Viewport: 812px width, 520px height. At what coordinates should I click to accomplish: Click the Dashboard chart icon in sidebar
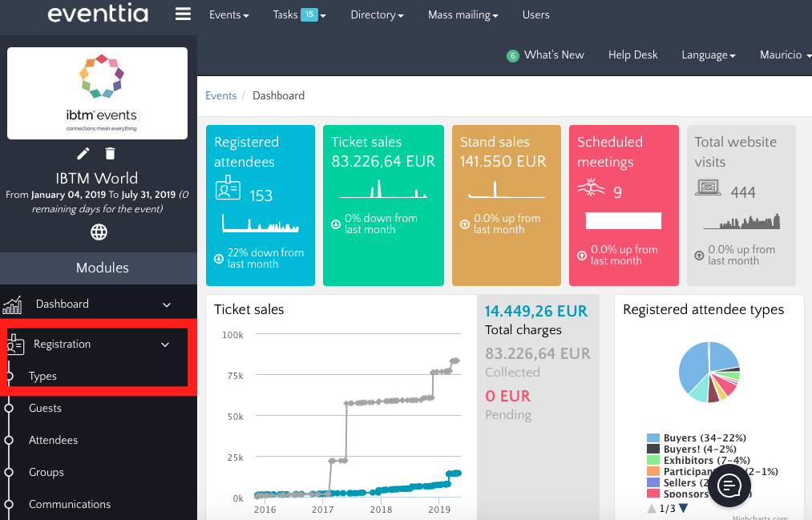(13, 304)
